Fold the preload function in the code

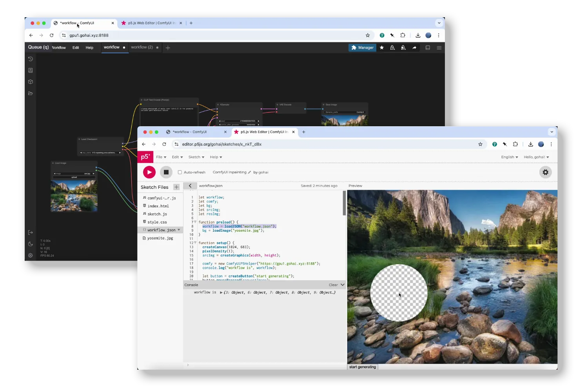[195, 222]
